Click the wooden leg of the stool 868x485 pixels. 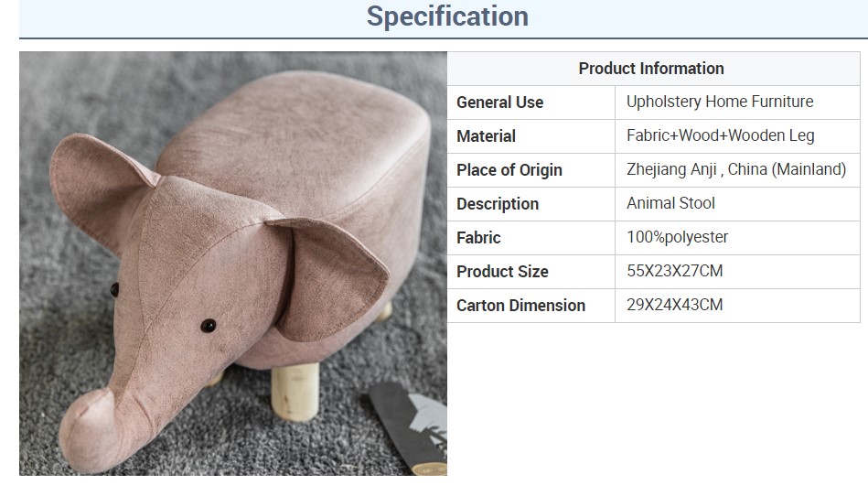click(x=295, y=391)
